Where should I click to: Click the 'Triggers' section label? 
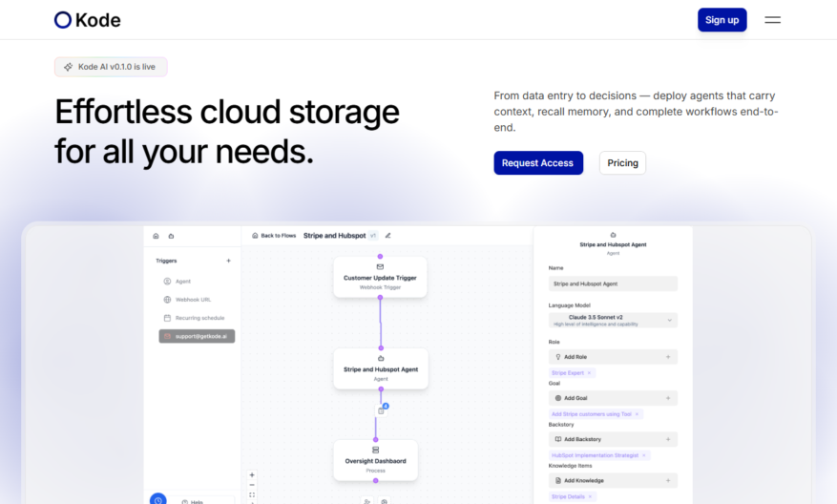pos(166,261)
